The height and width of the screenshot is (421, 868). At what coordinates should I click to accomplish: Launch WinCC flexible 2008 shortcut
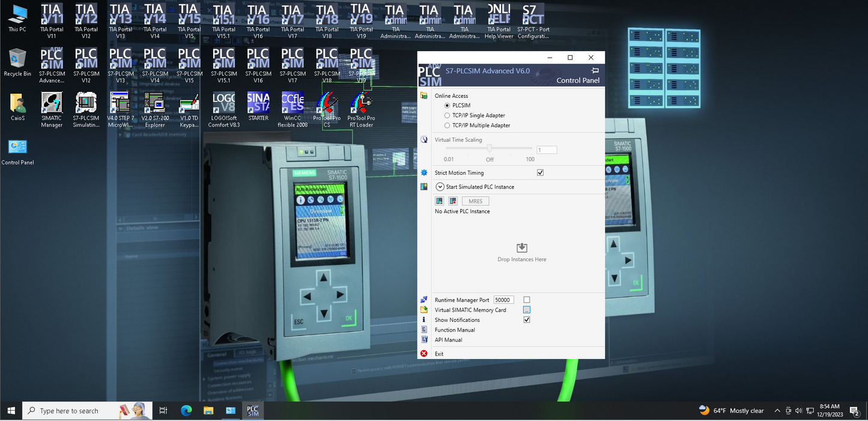click(293, 109)
